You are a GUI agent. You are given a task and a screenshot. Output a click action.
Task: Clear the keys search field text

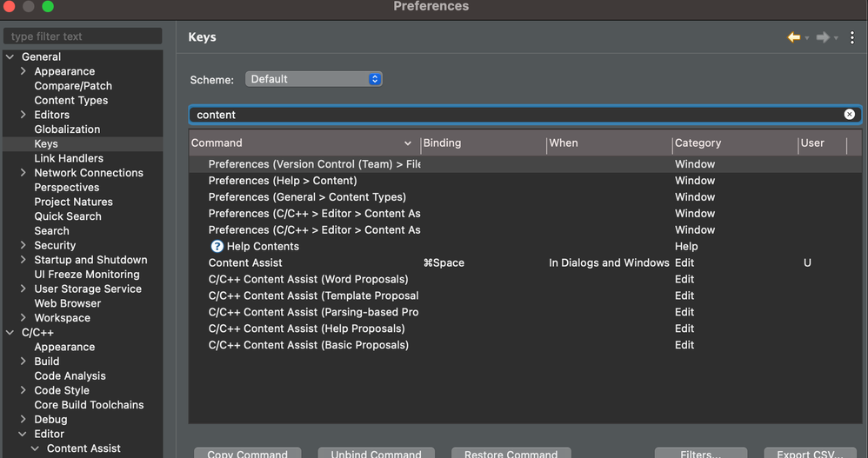850,114
